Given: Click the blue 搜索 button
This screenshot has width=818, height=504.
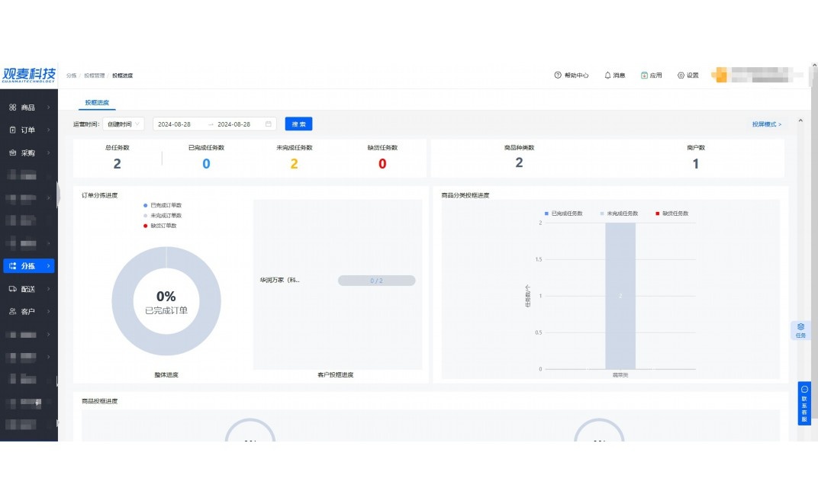Looking at the screenshot, I should (x=298, y=124).
